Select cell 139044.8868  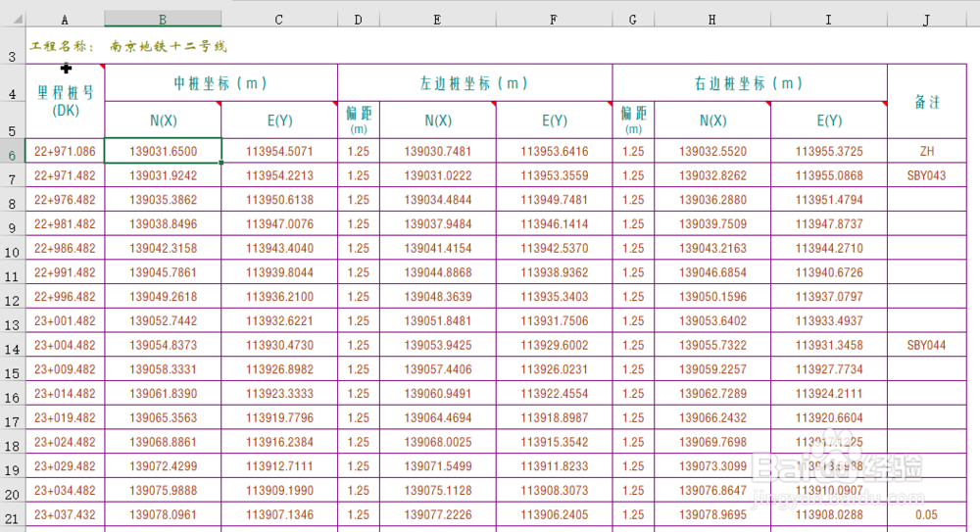point(438,272)
